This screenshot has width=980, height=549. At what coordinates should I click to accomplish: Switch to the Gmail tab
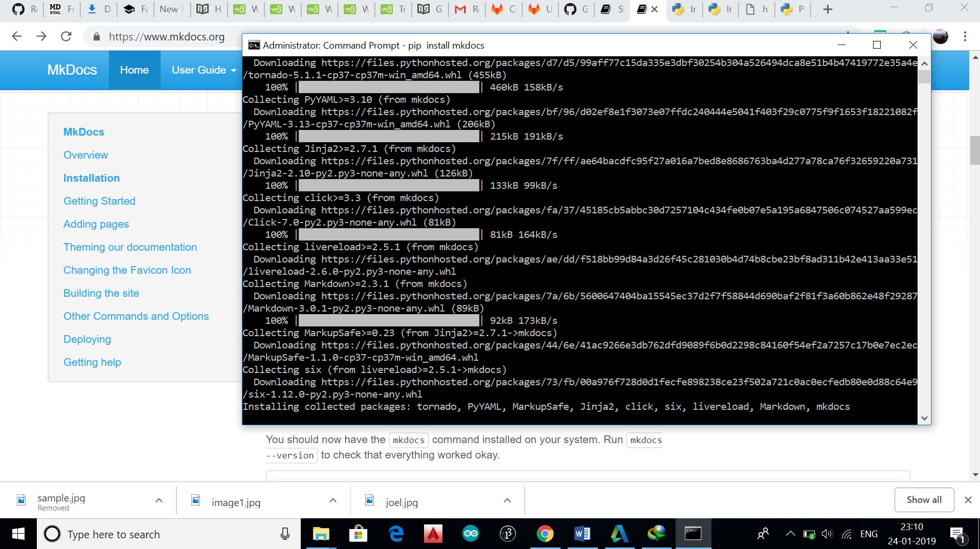pyautogui.click(x=467, y=9)
